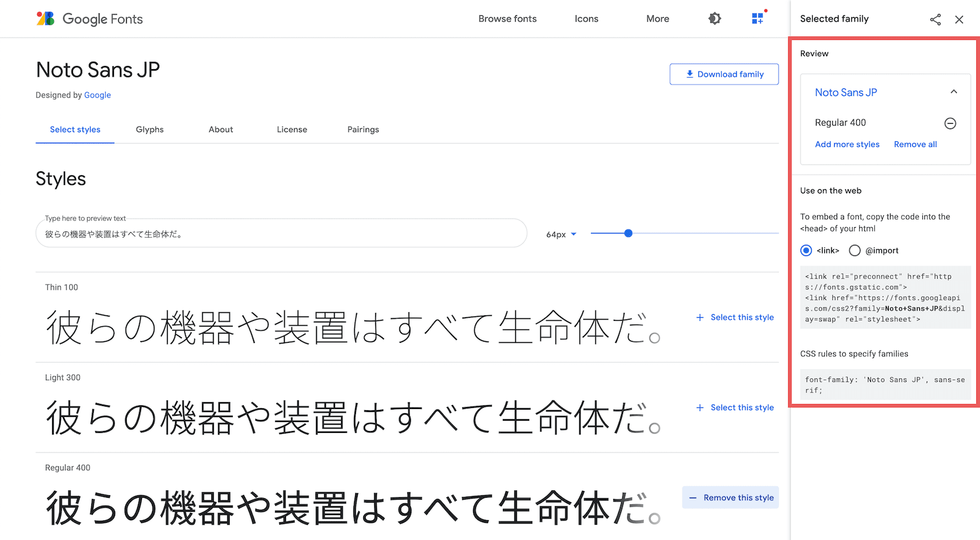Screen dimensions: 980x540
Task: Select this style for Thin 100
Action: [x=735, y=317]
